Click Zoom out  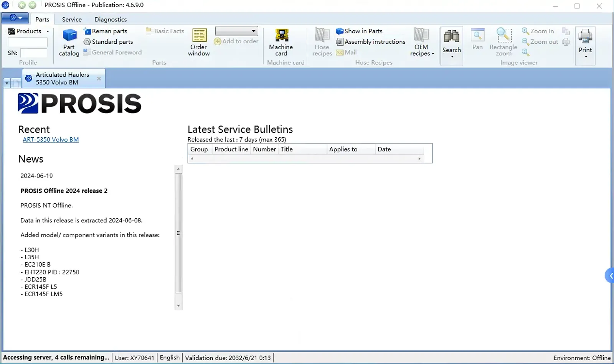click(540, 42)
